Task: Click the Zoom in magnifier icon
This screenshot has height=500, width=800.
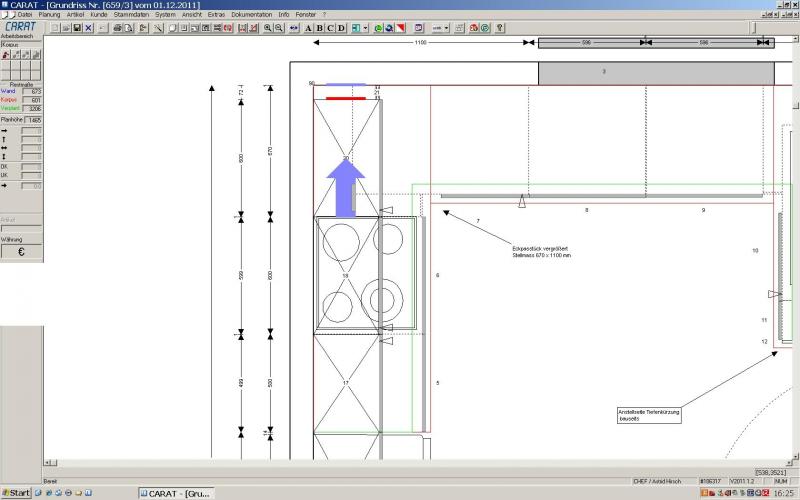Action: tap(268, 28)
